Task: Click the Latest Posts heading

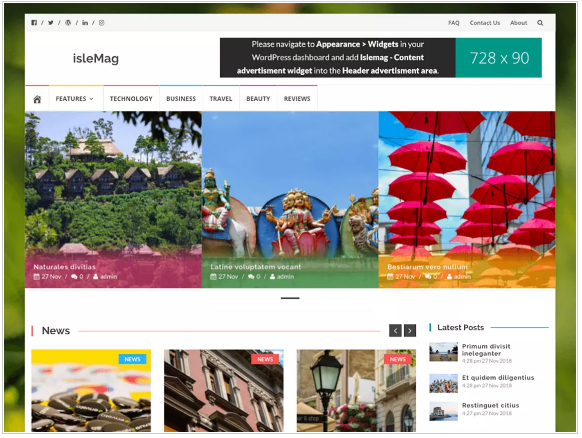Action: point(461,327)
